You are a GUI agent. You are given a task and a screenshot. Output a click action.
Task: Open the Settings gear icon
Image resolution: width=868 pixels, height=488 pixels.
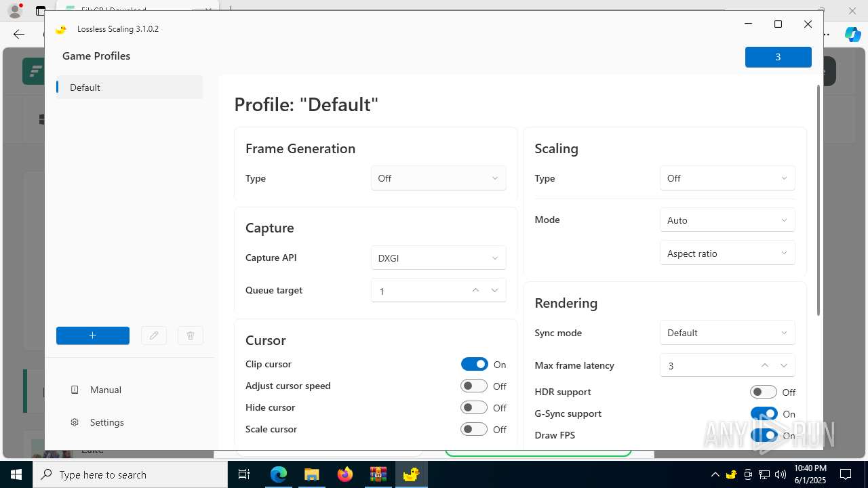click(x=75, y=422)
